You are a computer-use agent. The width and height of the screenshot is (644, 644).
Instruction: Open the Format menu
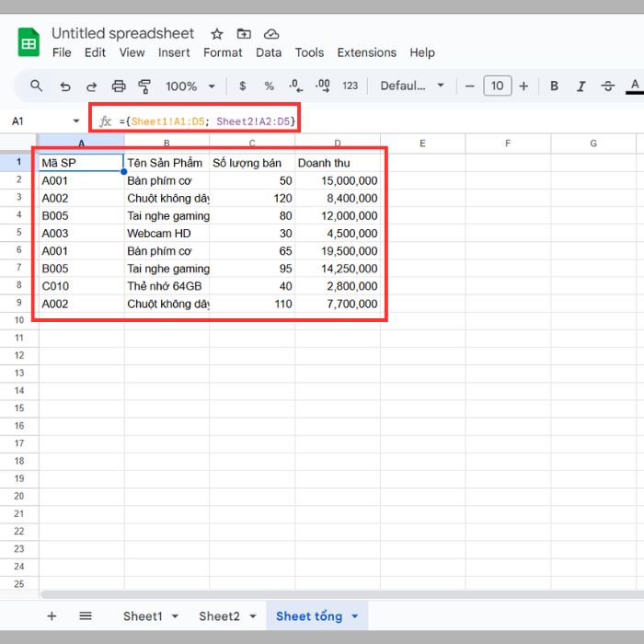point(223,52)
